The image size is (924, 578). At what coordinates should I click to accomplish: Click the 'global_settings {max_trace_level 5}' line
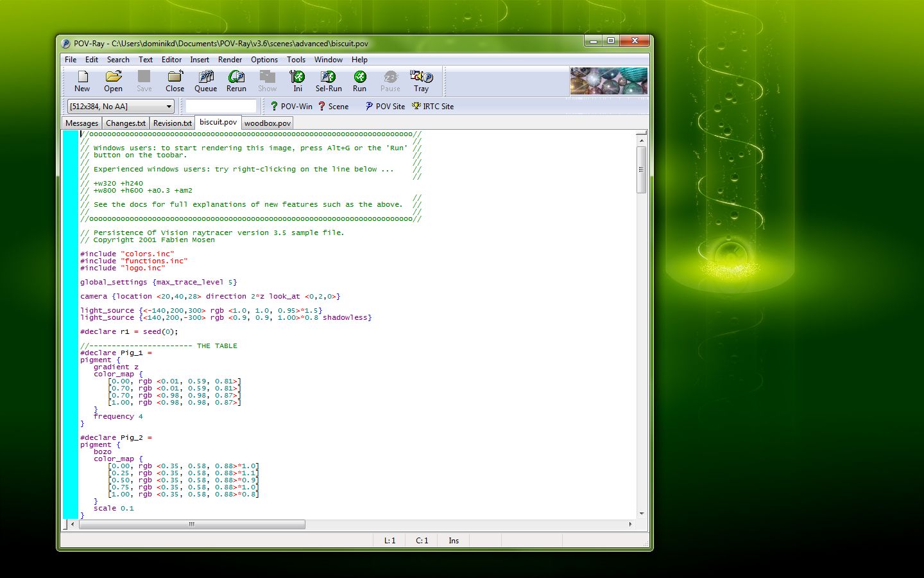tap(158, 282)
